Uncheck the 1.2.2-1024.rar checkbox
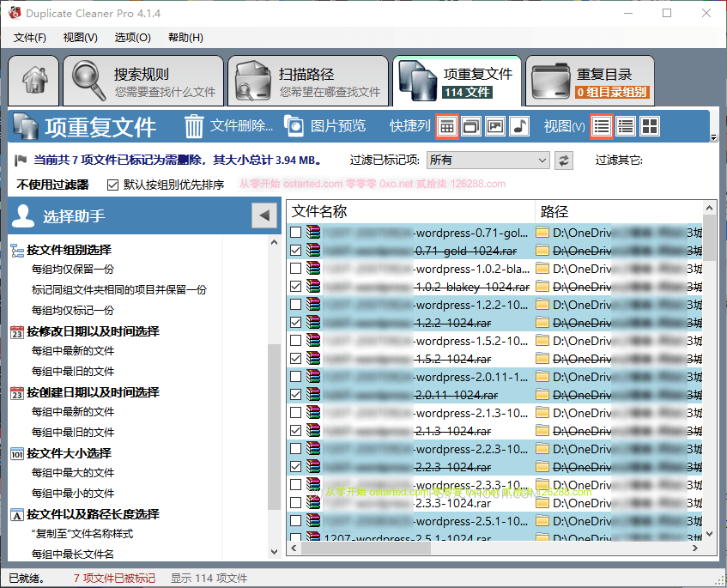 coord(295,322)
